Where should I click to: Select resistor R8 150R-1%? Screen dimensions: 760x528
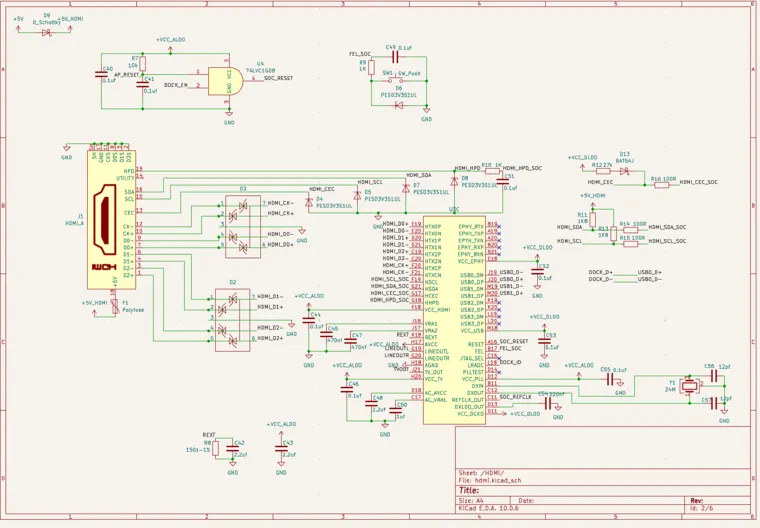(216, 448)
